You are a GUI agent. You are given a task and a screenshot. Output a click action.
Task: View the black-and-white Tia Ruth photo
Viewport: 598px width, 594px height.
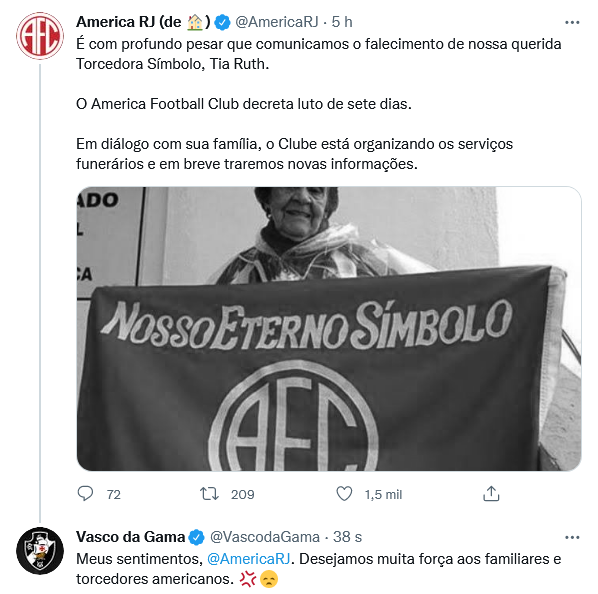coord(329,329)
